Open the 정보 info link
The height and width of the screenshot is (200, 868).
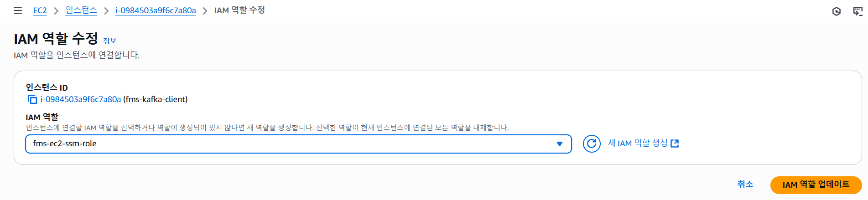(110, 41)
